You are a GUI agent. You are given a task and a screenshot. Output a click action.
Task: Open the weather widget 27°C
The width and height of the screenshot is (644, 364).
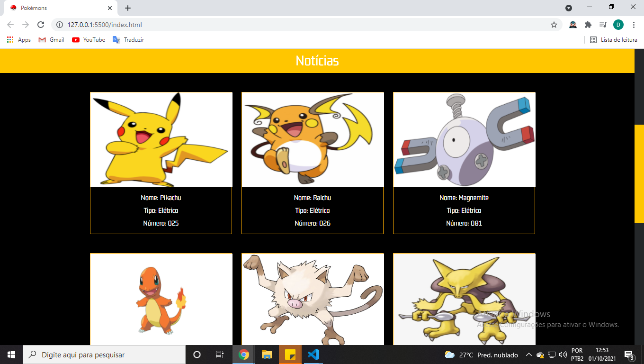[481, 355]
